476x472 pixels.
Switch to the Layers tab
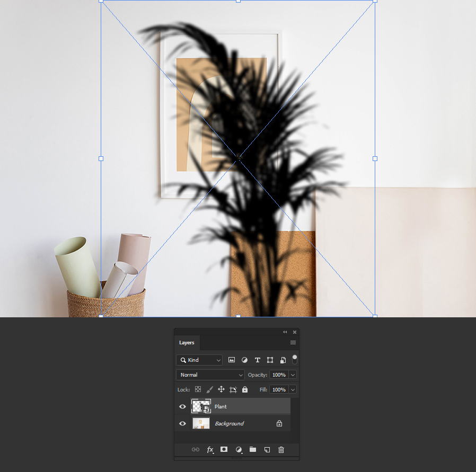click(x=187, y=342)
